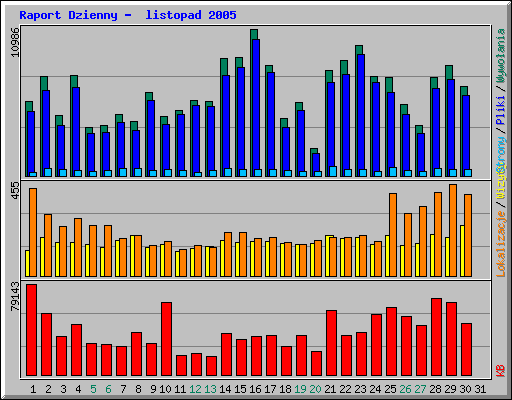Click the 'Lokalizacje' legend label

501,244
